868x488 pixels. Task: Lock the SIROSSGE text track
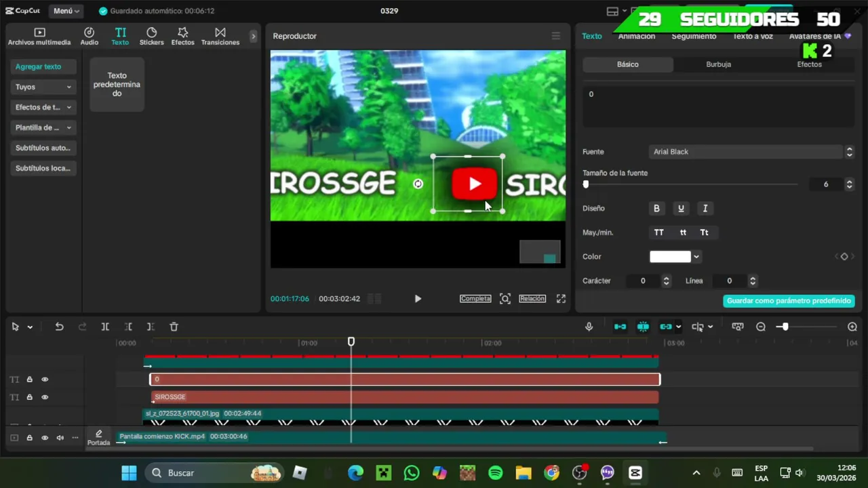(29, 397)
